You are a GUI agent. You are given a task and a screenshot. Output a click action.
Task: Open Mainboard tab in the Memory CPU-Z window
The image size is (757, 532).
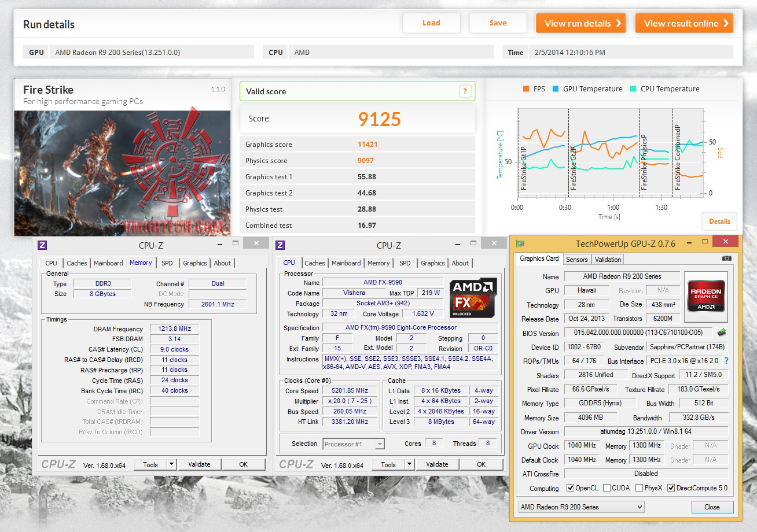click(108, 263)
